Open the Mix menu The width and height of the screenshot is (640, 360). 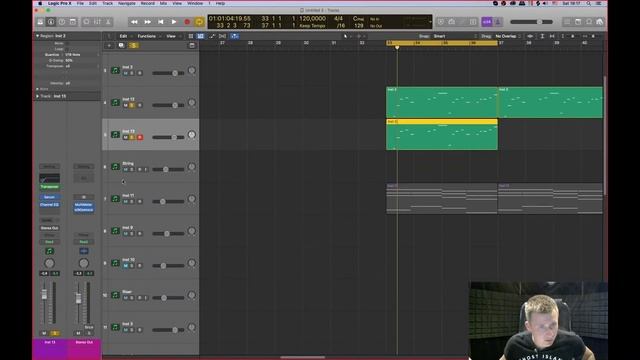click(x=163, y=3)
